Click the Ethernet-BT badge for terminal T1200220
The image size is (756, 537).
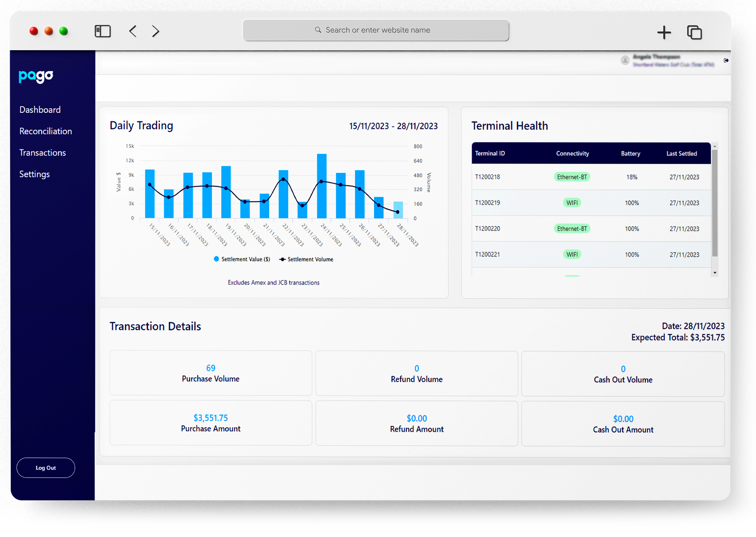572,228
